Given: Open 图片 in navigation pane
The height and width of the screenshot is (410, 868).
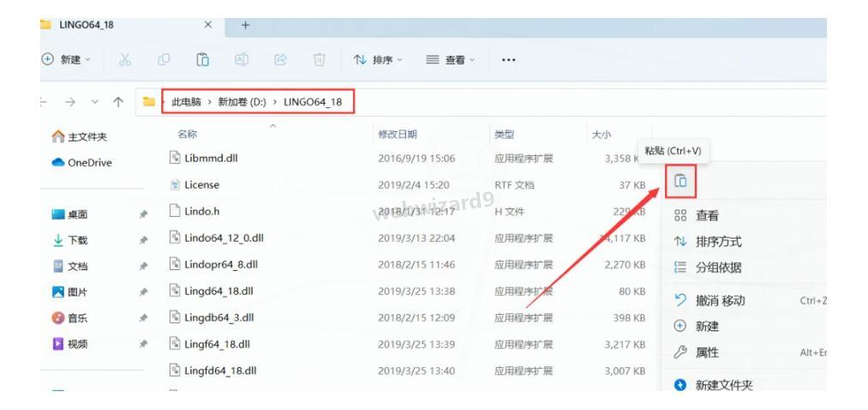Looking at the screenshot, I should (69, 292).
